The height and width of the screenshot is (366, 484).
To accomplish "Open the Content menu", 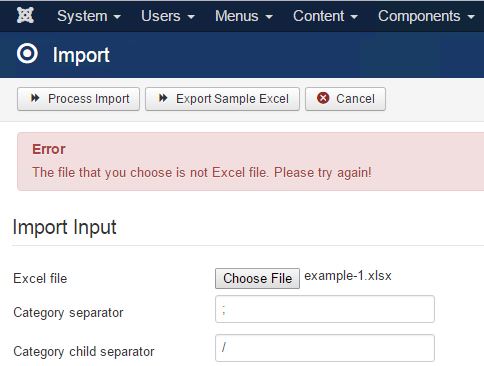I will point(325,16).
